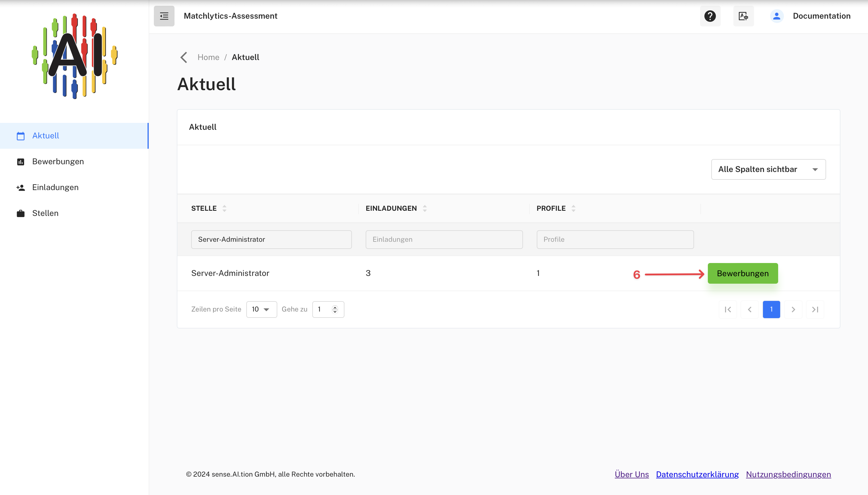Click the green Bewerbungen button

click(743, 273)
